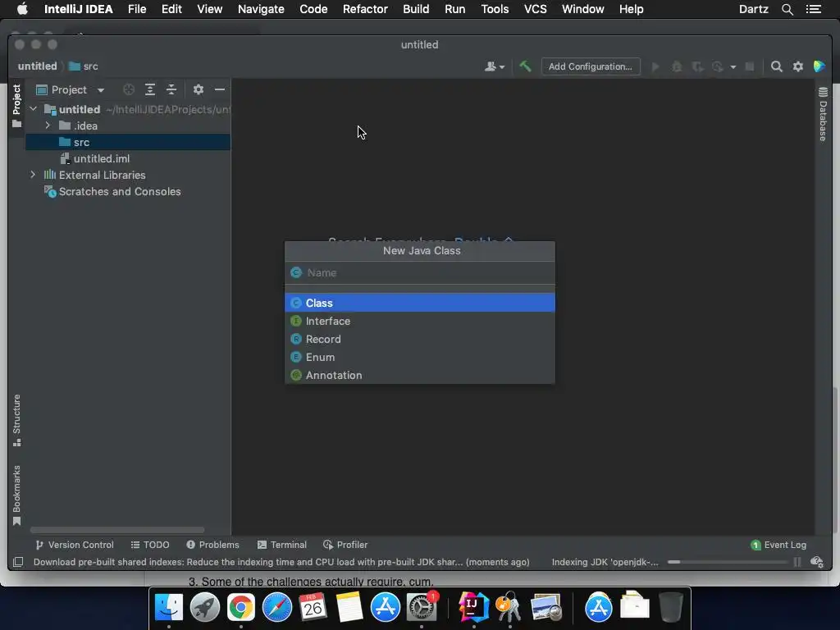Open the Structure tool window

[16, 420]
